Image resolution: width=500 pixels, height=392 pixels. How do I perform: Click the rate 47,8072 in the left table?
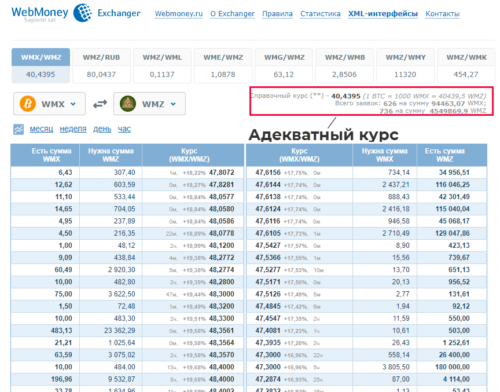[x=221, y=172]
